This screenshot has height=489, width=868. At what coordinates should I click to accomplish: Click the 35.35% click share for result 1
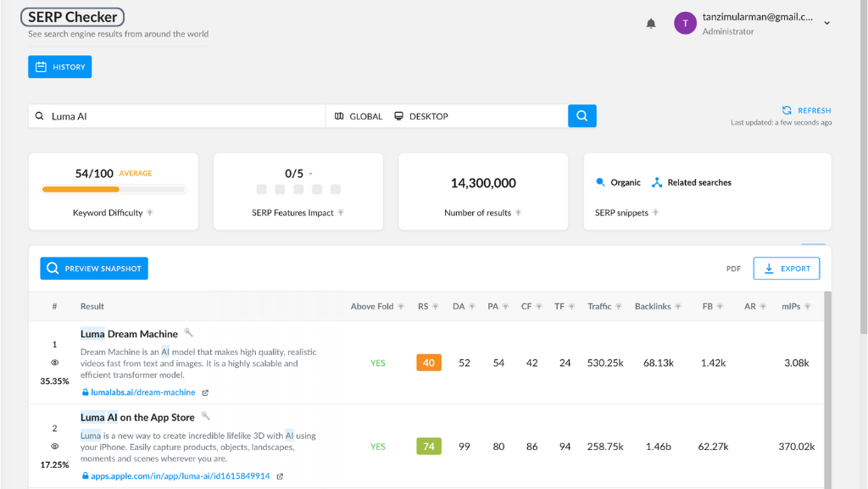(54, 381)
